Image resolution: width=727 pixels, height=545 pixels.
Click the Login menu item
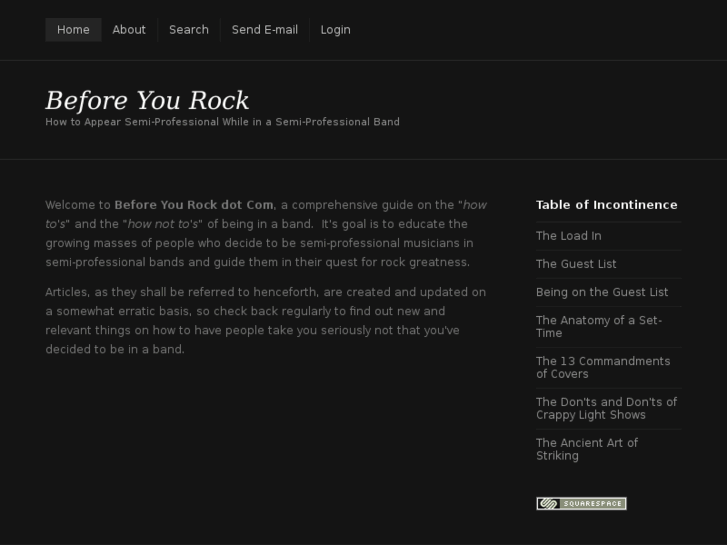[336, 30]
